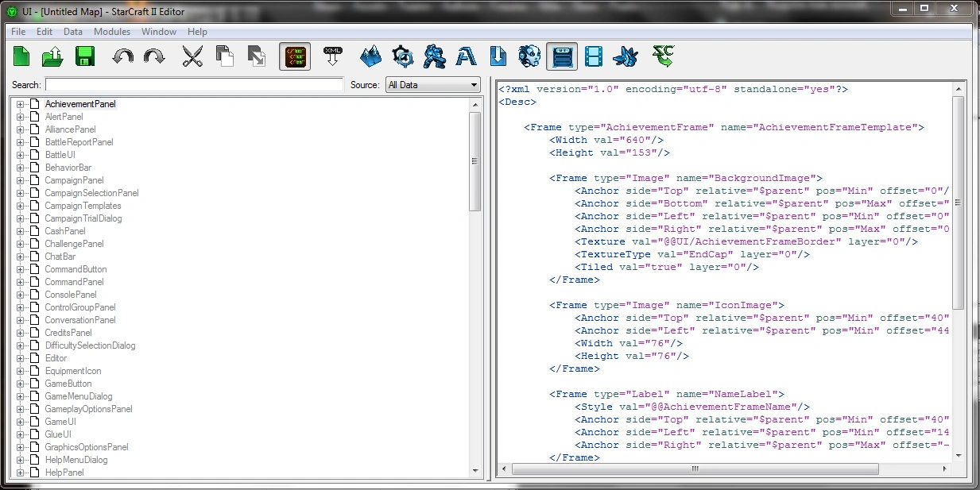Copy using the two-pages icon
The image size is (980, 490).
pos(225,56)
